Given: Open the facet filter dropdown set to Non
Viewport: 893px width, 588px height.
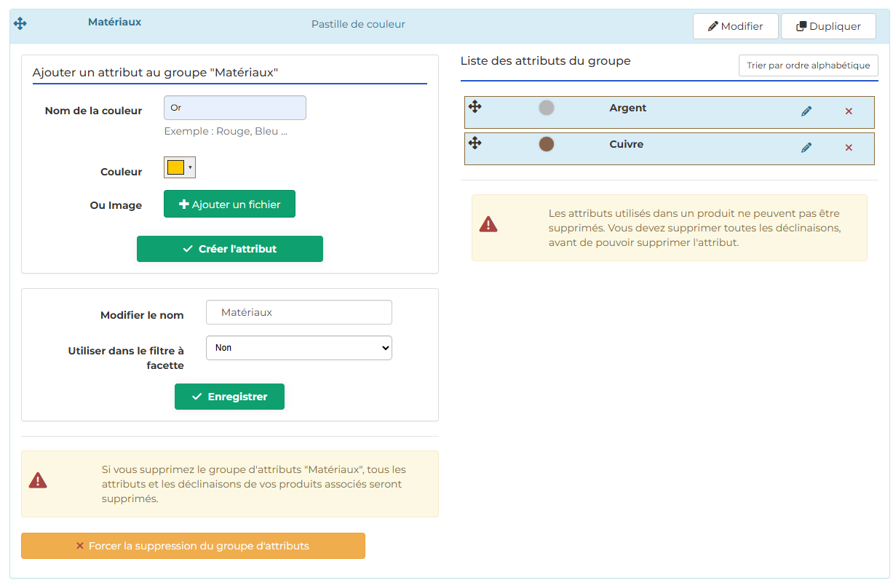Looking at the screenshot, I should tap(299, 348).
